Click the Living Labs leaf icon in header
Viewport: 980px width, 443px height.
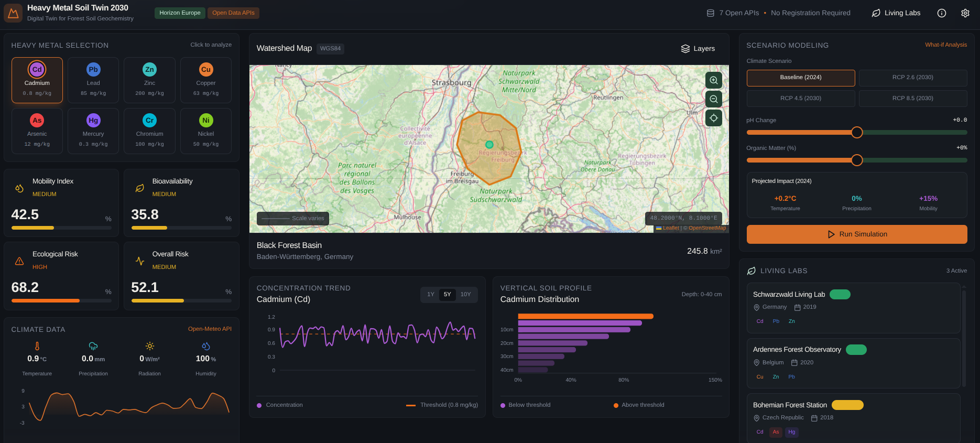click(x=876, y=13)
